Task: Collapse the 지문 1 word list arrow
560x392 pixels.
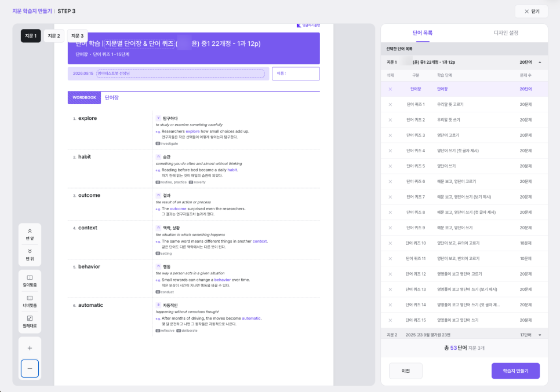Action: (x=540, y=63)
